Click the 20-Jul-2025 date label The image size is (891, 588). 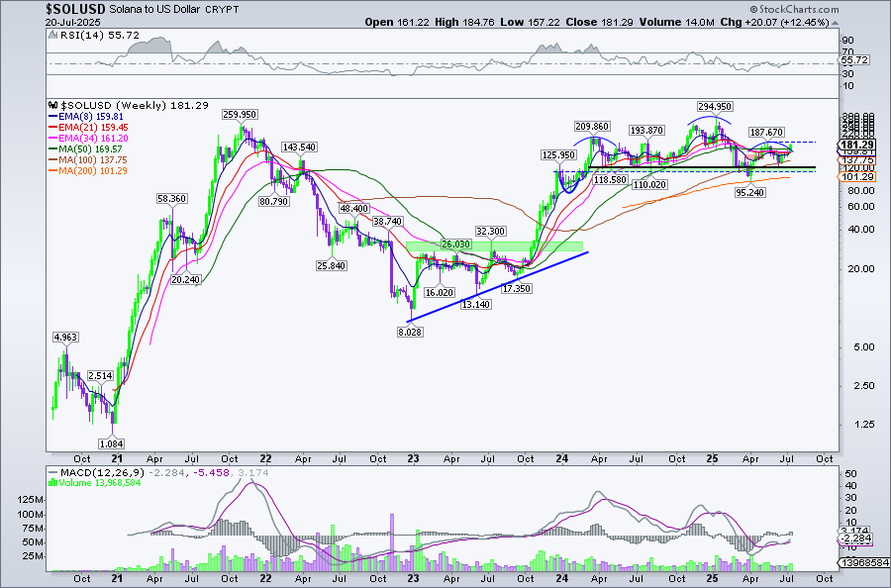[x=74, y=23]
